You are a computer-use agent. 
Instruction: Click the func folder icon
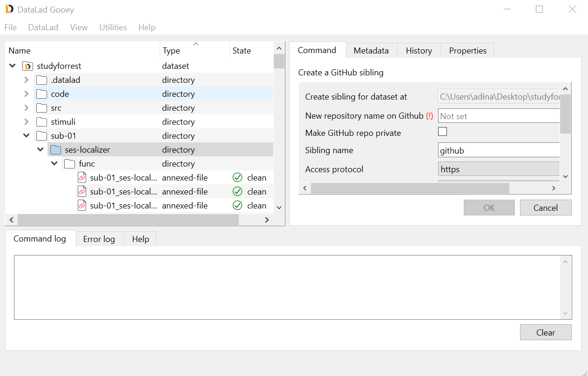pyautogui.click(x=69, y=164)
